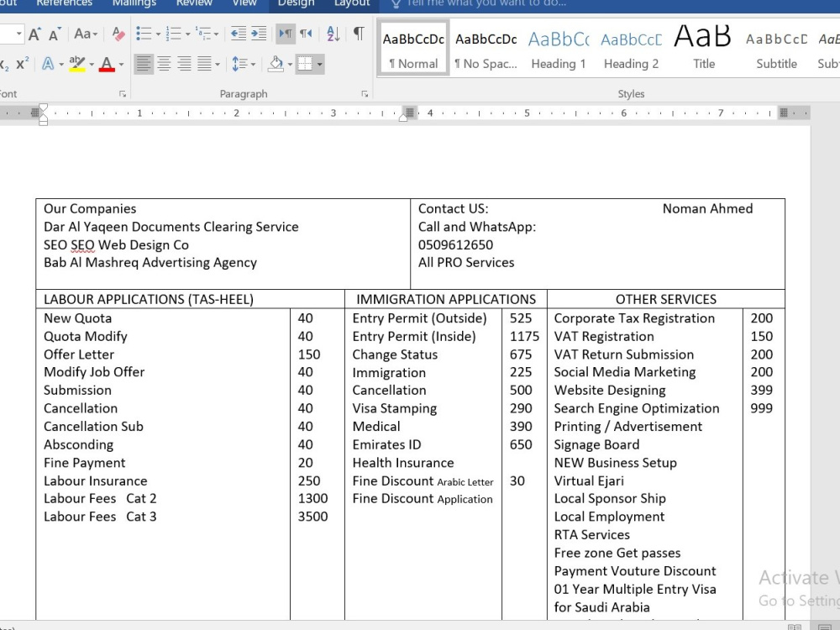The height and width of the screenshot is (630, 840).
Task: Apply borders to selected cells
Action: click(305, 65)
